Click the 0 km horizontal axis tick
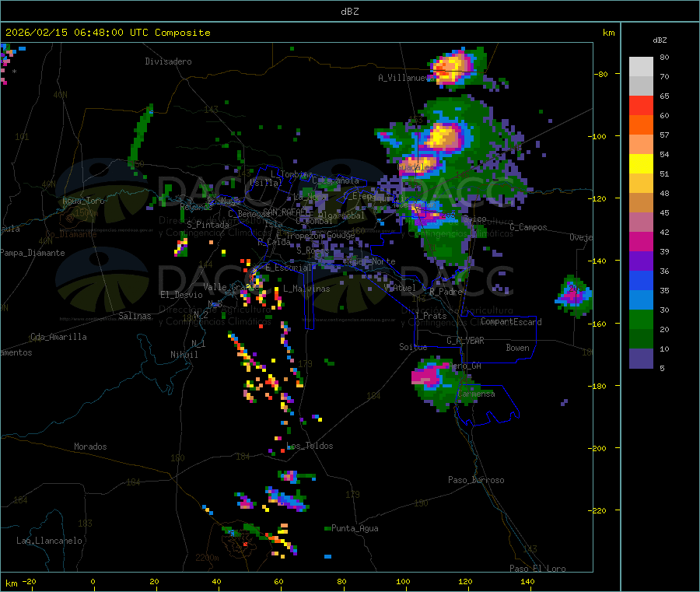Screen dimensions: 700x592 pyautogui.click(x=93, y=581)
